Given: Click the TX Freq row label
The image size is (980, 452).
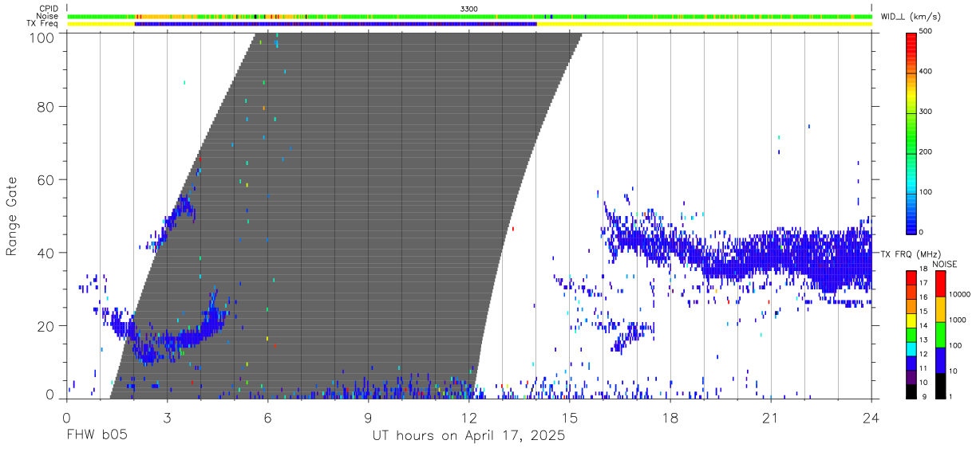Looking at the screenshot, I should point(43,24).
